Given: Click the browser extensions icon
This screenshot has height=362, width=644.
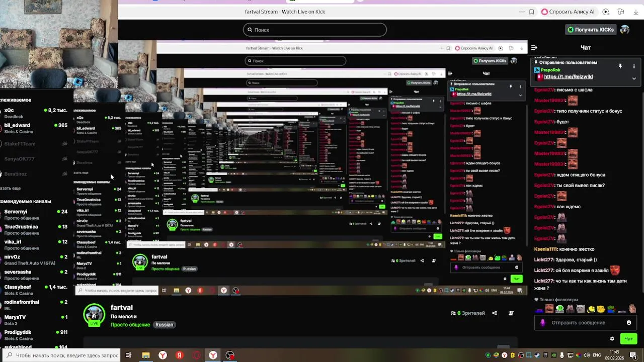Looking at the screenshot, I should [x=620, y=12].
